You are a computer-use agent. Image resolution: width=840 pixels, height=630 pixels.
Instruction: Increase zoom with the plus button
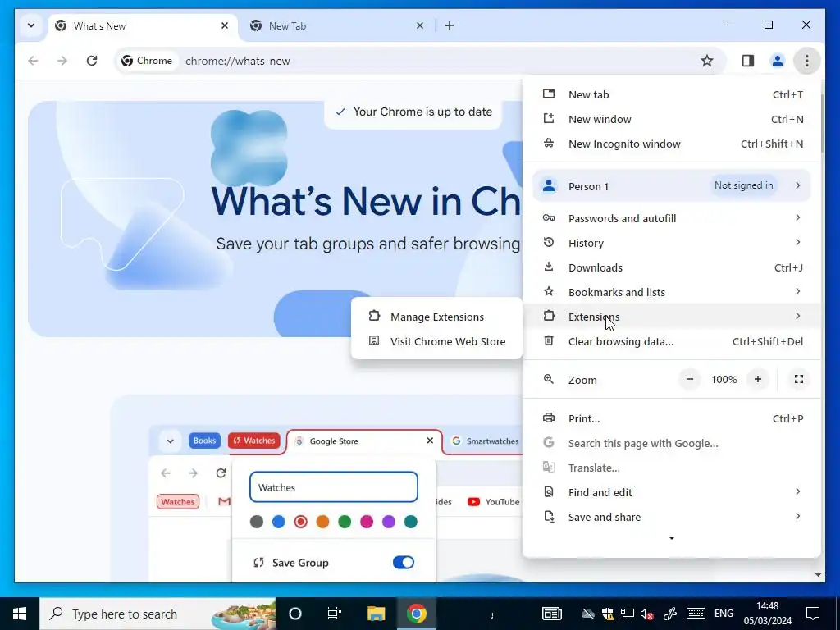757,379
